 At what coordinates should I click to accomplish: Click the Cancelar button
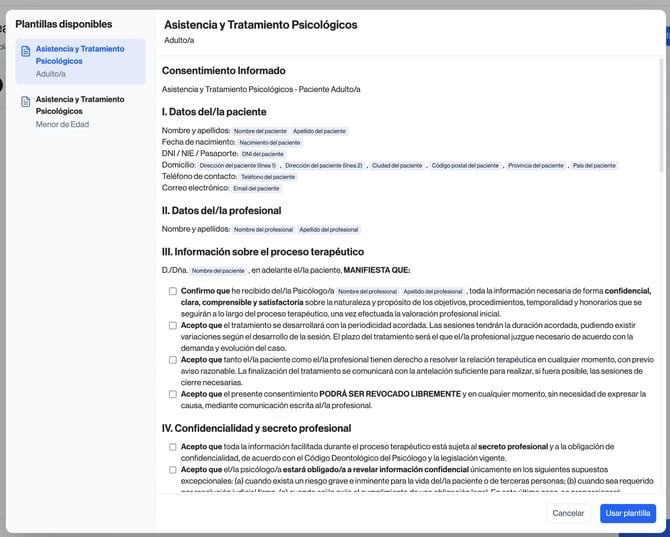pyautogui.click(x=568, y=513)
